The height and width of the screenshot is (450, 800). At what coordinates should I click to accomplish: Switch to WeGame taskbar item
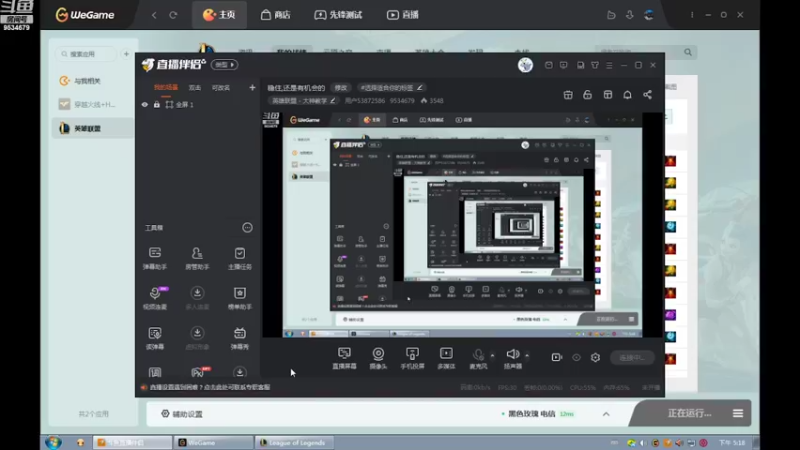point(214,442)
